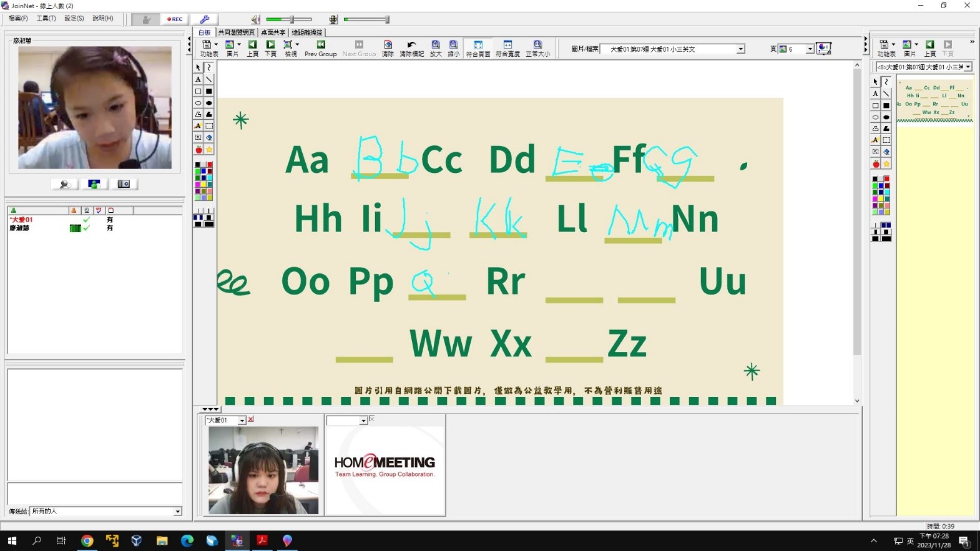Click the presentation chart icon beside page box
980x551 pixels.
[824, 48]
